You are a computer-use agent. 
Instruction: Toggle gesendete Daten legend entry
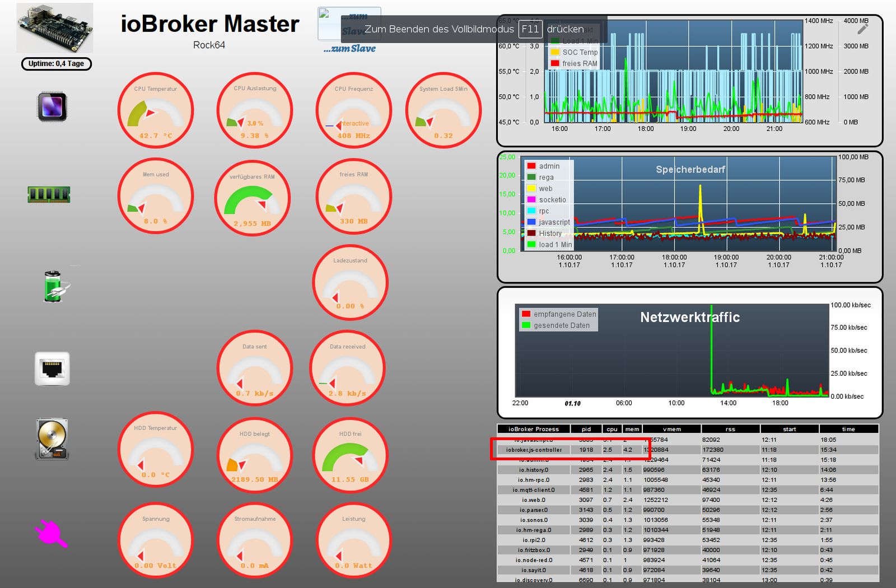coord(556,325)
